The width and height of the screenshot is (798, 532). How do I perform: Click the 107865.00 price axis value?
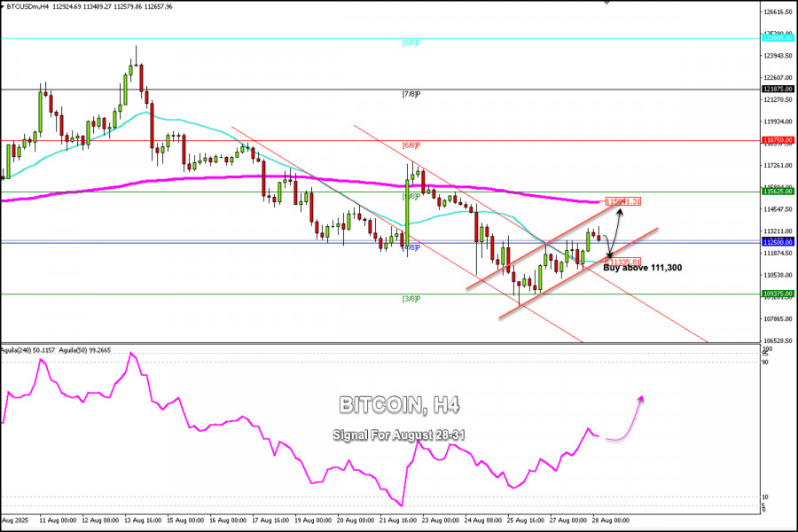778,318
